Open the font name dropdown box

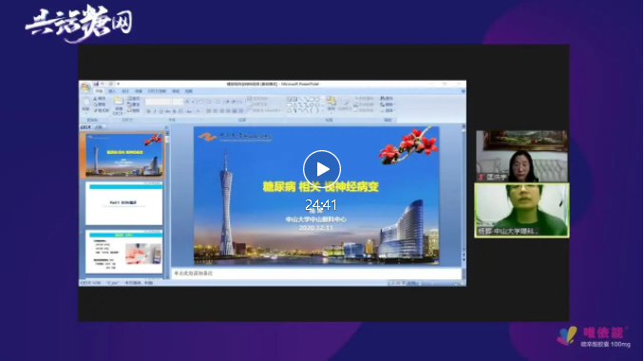tap(159, 102)
